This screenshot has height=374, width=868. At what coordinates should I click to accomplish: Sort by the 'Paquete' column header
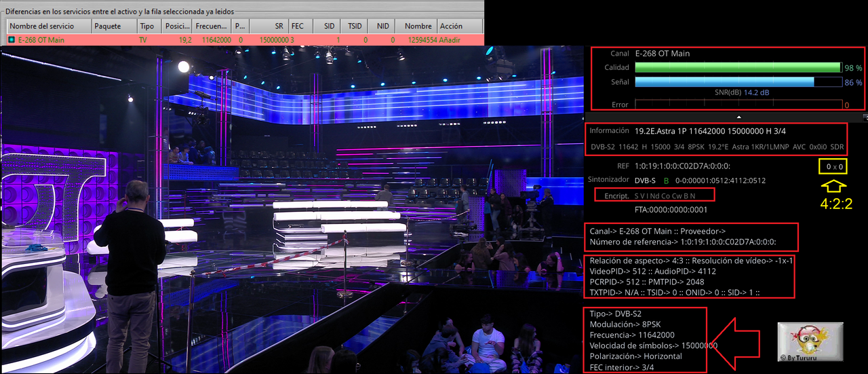pos(113,26)
